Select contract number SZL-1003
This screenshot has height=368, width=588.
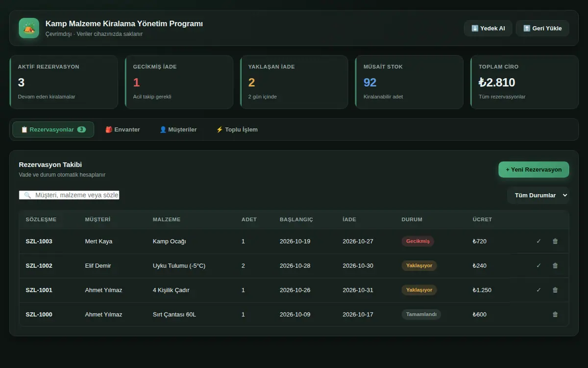coord(39,241)
